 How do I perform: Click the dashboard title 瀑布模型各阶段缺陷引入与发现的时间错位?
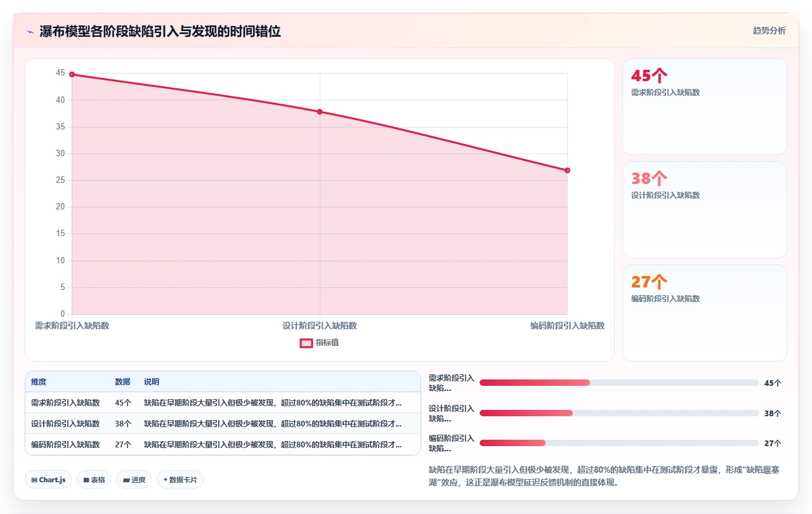pos(160,32)
